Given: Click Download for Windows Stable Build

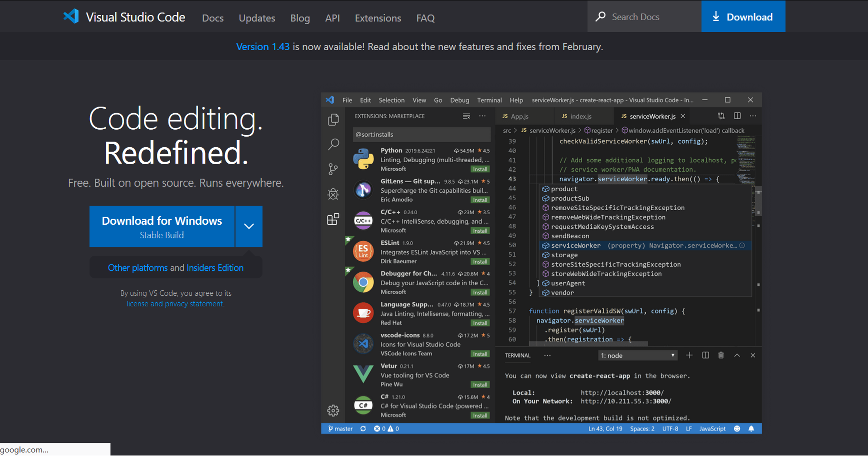Looking at the screenshot, I should (162, 226).
